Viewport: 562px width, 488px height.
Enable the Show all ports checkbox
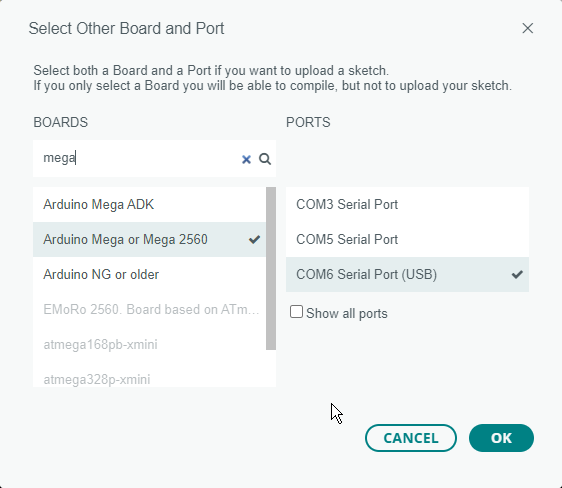tap(296, 312)
